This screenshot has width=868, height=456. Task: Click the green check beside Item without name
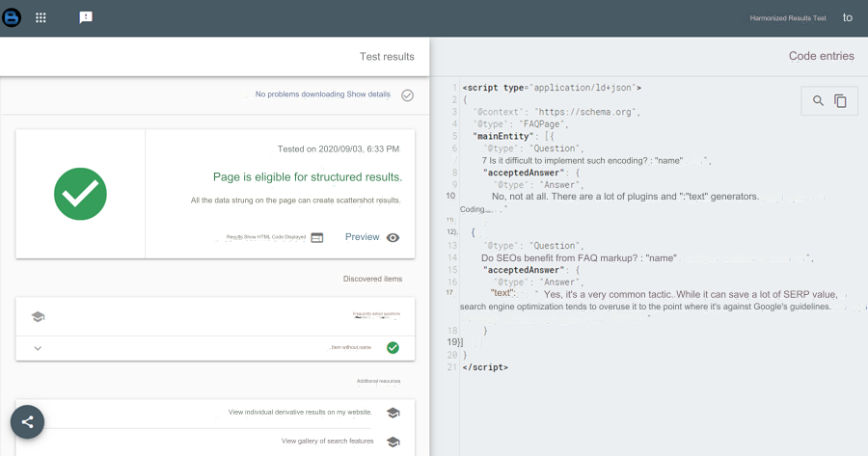[x=393, y=348]
